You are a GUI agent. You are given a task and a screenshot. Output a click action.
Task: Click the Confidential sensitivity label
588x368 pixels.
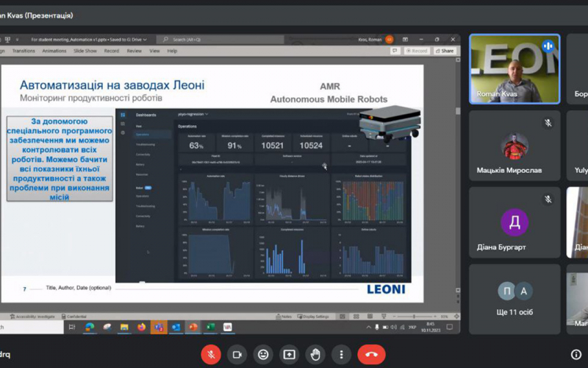[x=74, y=316]
